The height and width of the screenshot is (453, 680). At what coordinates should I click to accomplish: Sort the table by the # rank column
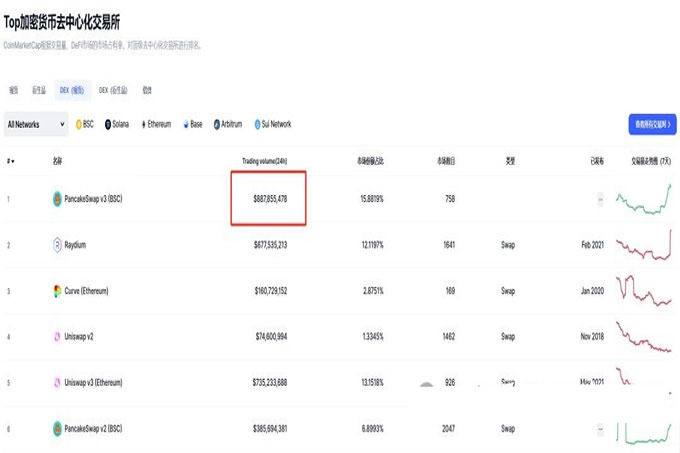10,161
